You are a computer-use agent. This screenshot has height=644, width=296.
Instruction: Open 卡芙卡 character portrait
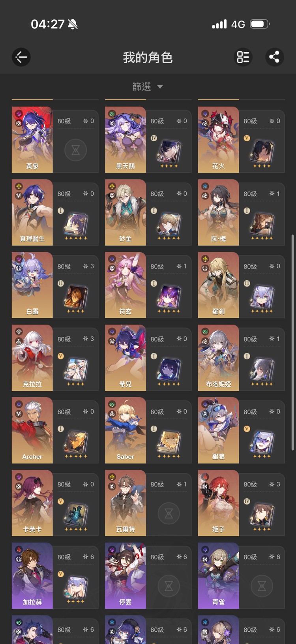pyautogui.click(x=32, y=503)
